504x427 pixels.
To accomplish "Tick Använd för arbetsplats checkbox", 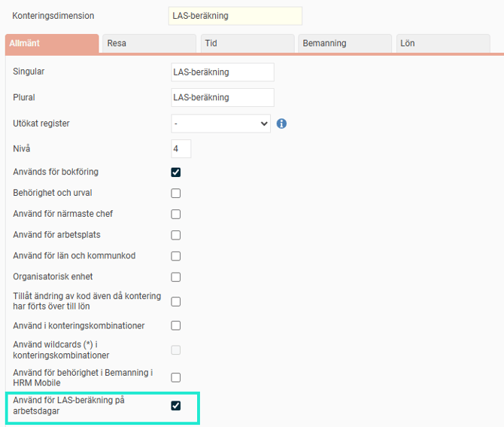I will [x=176, y=235].
